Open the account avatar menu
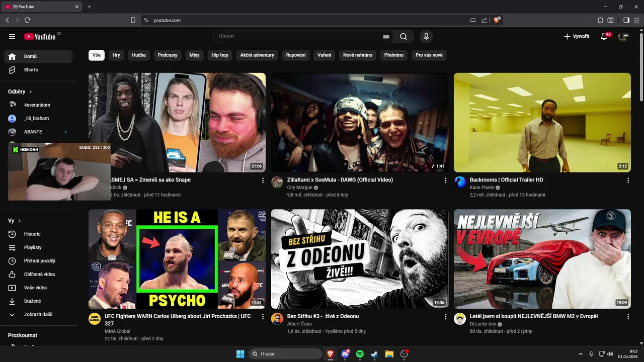The width and height of the screenshot is (644, 362). pyautogui.click(x=623, y=36)
